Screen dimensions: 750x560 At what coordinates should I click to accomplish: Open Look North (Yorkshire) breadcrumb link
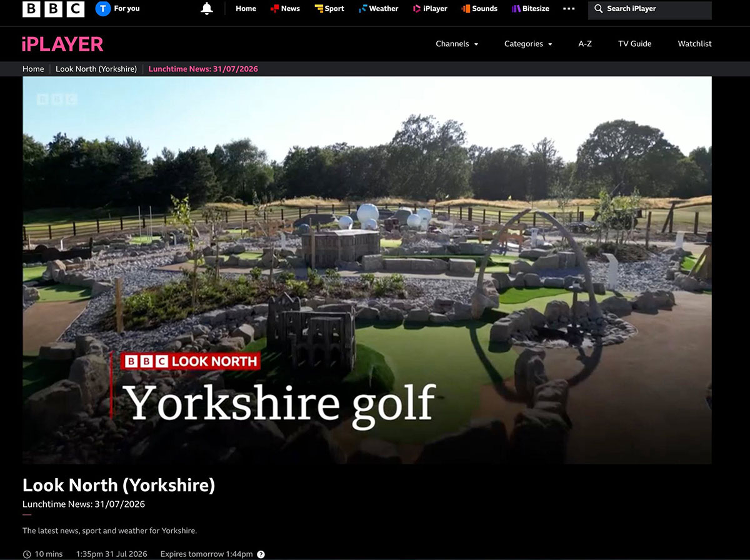click(x=96, y=69)
